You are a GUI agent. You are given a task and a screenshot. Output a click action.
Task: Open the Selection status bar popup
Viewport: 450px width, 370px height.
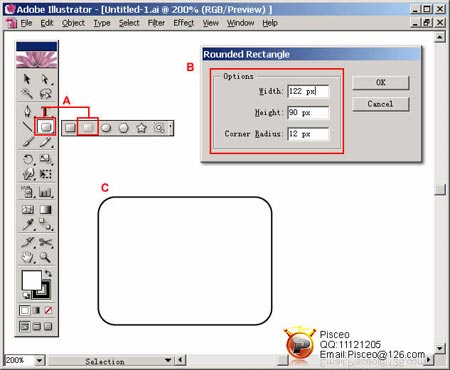coord(168,360)
